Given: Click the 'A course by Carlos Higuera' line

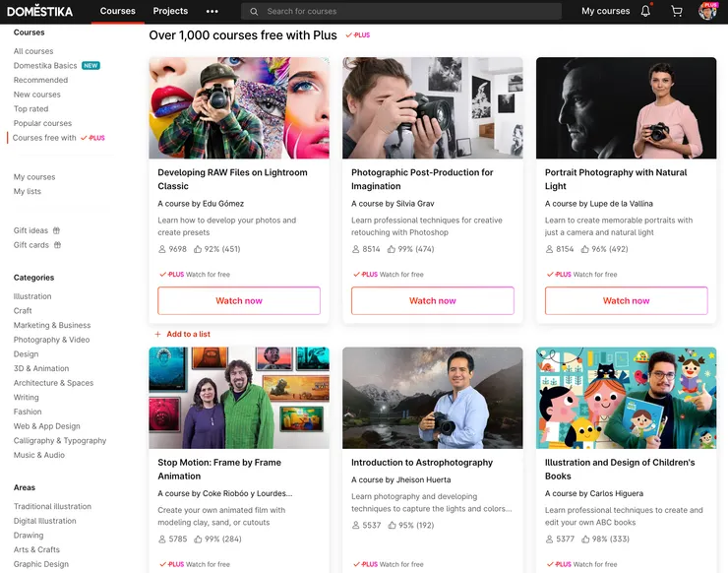Looking at the screenshot, I should 594,493.
